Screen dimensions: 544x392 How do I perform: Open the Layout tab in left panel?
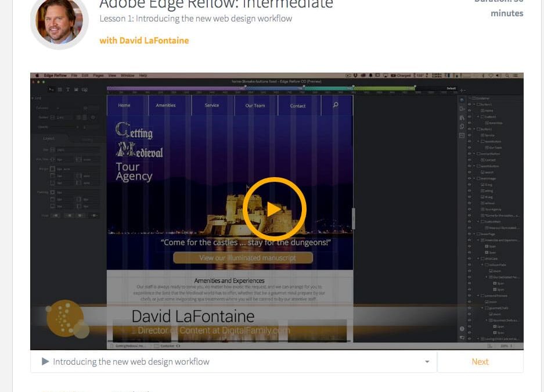pos(49,139)
